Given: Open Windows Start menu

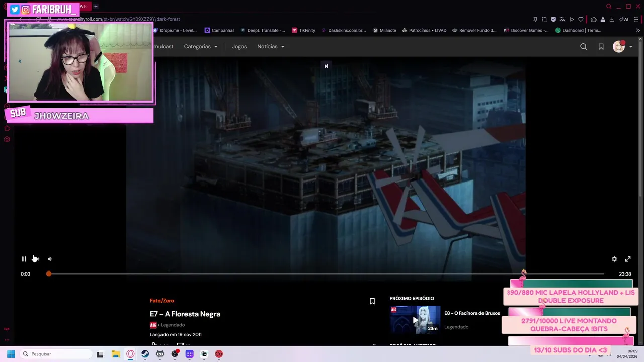Looking at the screenshot, I should tap(11, 354).
